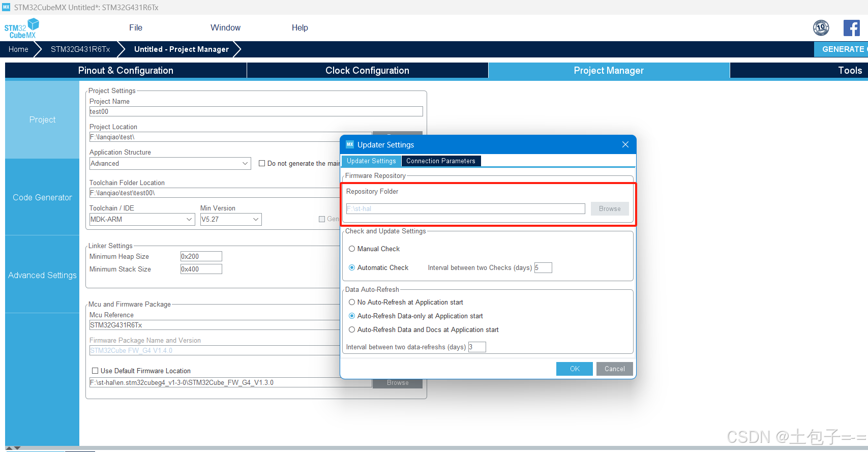Toggle Use Default Firmware Location checkbox
The height and width of the screenshot is (452, 868).
pos(95,371)
